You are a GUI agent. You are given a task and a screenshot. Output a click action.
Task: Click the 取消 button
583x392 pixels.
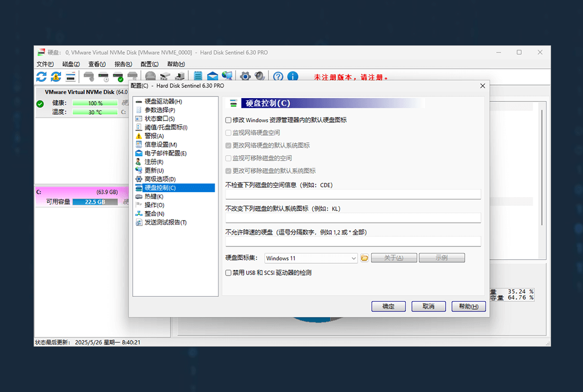[429, 306]
